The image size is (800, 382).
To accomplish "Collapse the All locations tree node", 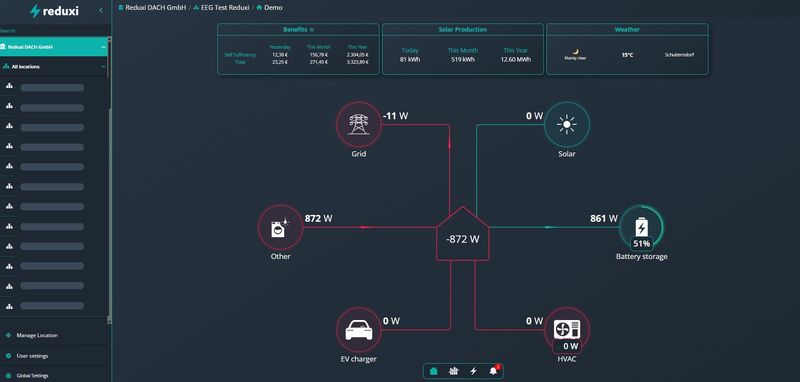I will pos(103,66).
